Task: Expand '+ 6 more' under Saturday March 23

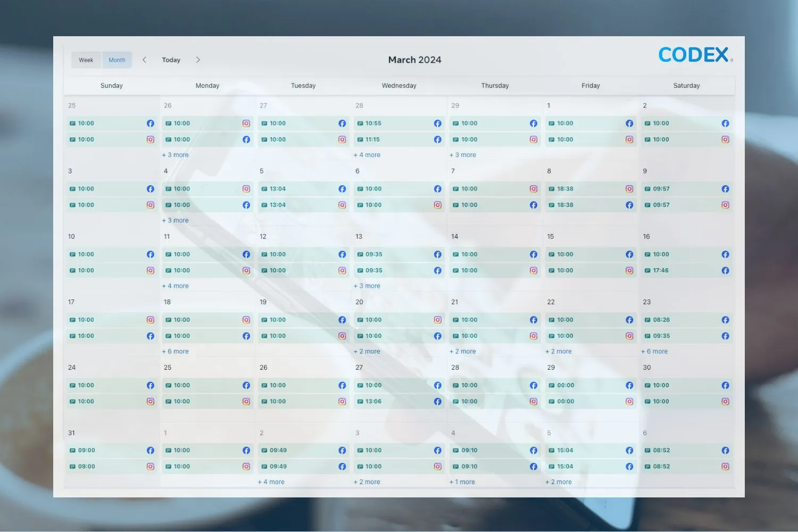Action: (654, 351)
